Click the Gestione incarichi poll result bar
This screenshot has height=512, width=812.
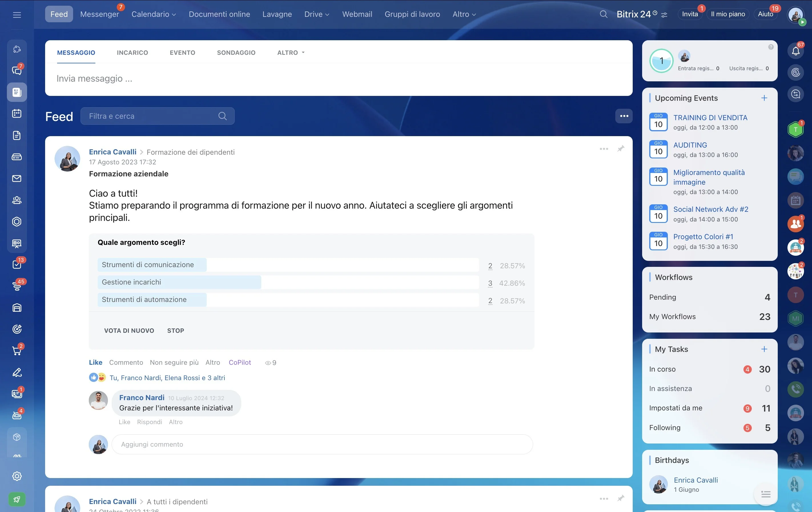coord(288,283)
